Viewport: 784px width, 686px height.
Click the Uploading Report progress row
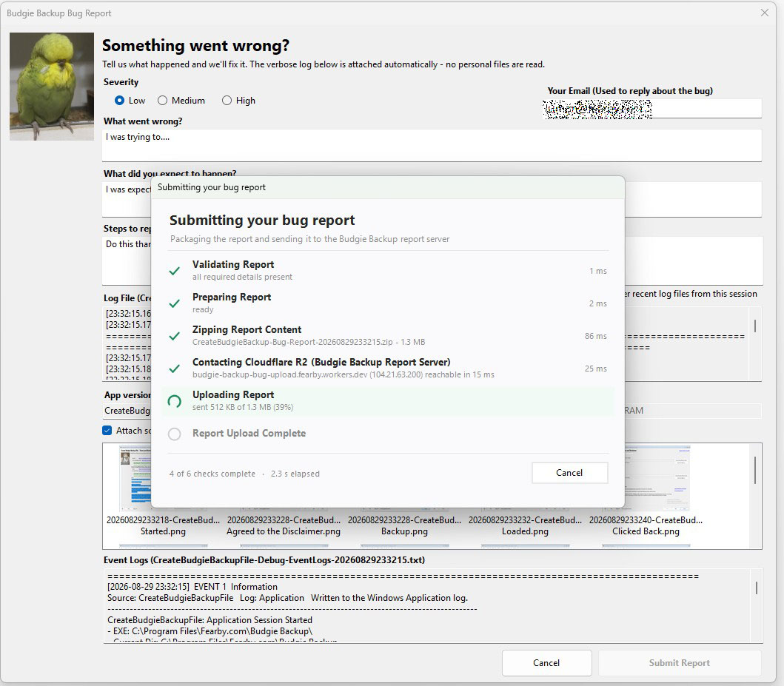tap(388, 400)
